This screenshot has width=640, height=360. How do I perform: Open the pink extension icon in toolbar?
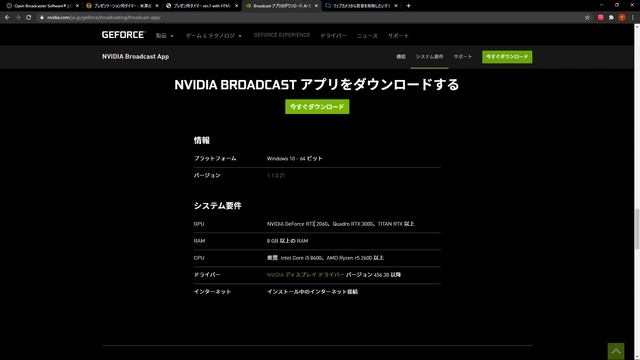tap(600, 18)
